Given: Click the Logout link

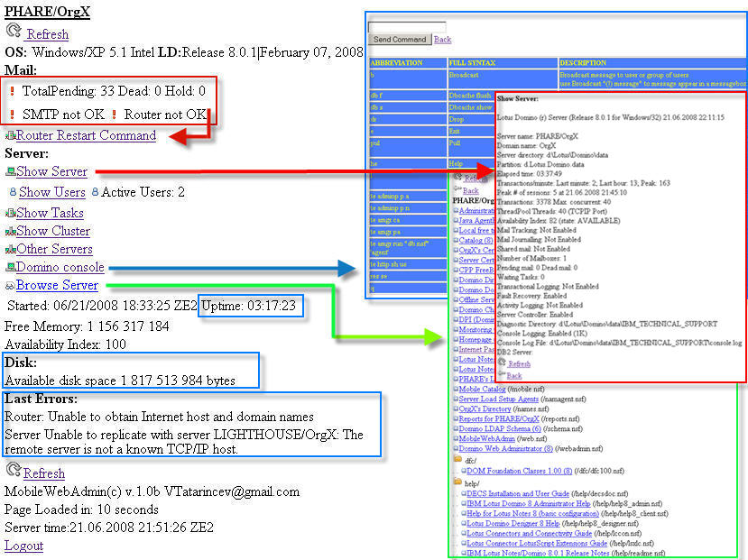Looking at the screenshot, I should 23,546.
